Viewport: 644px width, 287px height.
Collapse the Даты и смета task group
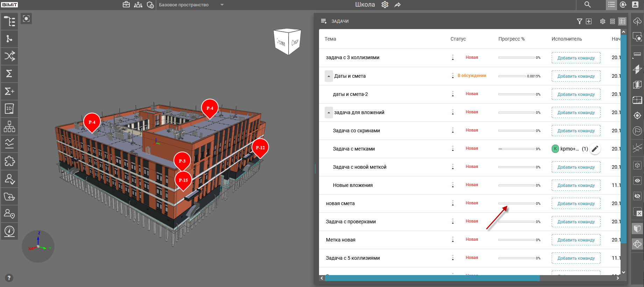click(328, 76)
